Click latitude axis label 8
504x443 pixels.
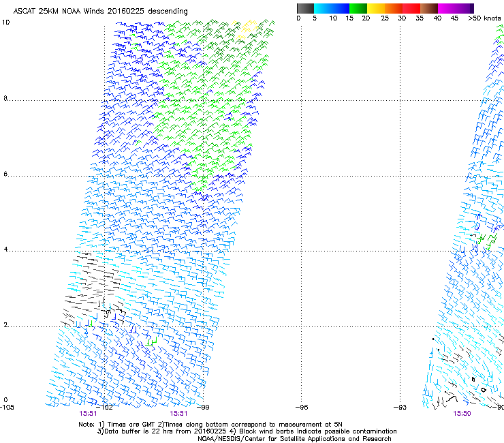point(5,98)
